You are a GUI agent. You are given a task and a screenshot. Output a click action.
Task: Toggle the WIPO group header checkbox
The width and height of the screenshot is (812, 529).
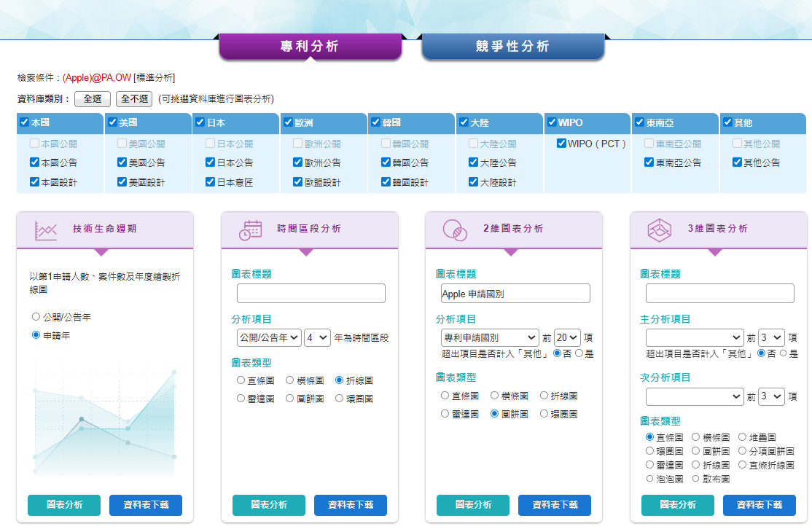[x=552, y=122]
